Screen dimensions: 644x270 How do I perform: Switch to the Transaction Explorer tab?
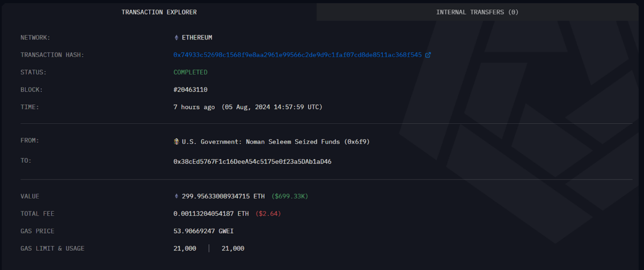tap(159, 12)
